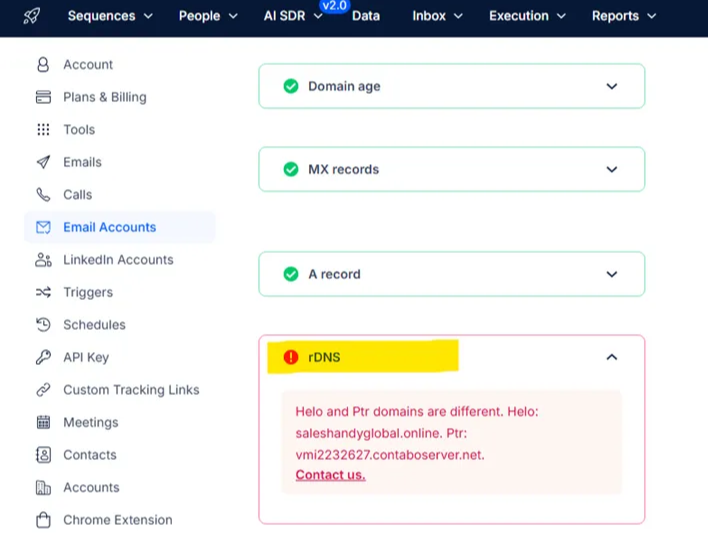708x541 pixels.
Task: Collapse the rDNS section
Action: 612,357
